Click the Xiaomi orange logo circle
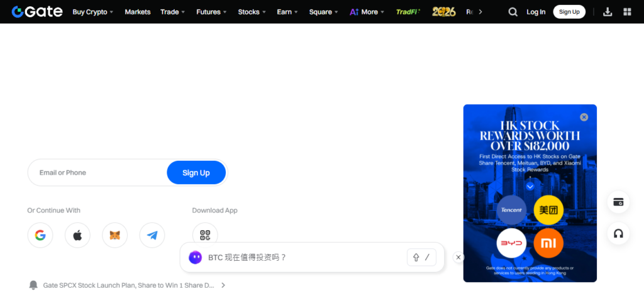This screenshot has height=294, width=644. point(548,243)
